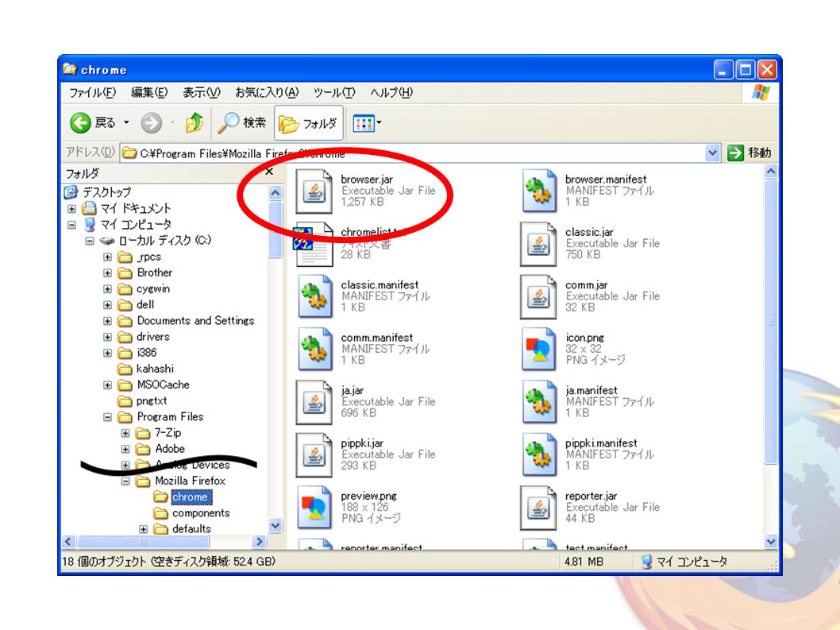Viewport: 840px width, 630px height.
Task: Select the ja.jar file icon
Action: pyautogui.click(x=314, y=402)
